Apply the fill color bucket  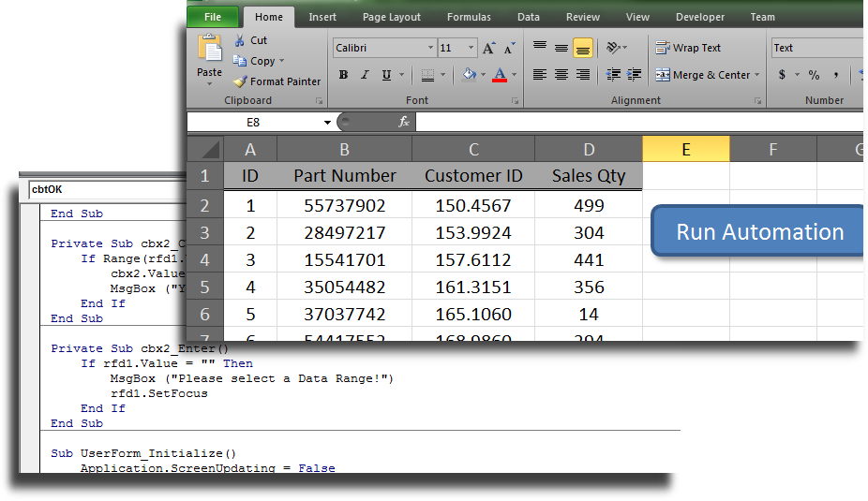coord(470,75)
